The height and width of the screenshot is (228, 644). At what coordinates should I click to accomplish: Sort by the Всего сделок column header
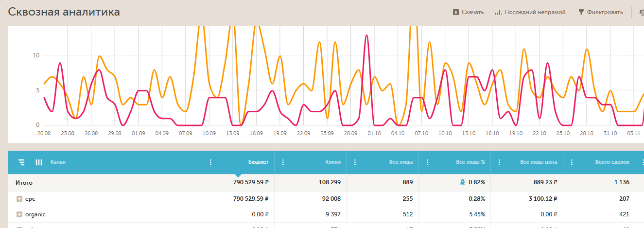(612, 162)
